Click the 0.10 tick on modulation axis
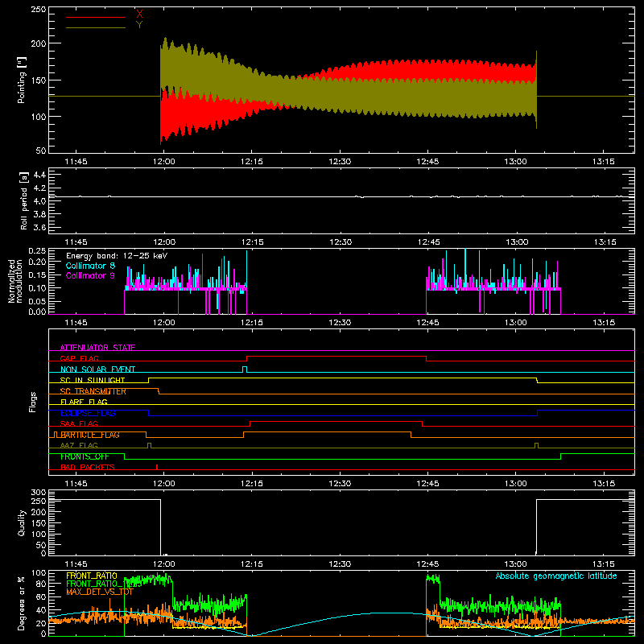Image resolution: width=644 pixels, height=644 pixels. tap(37, 288)
